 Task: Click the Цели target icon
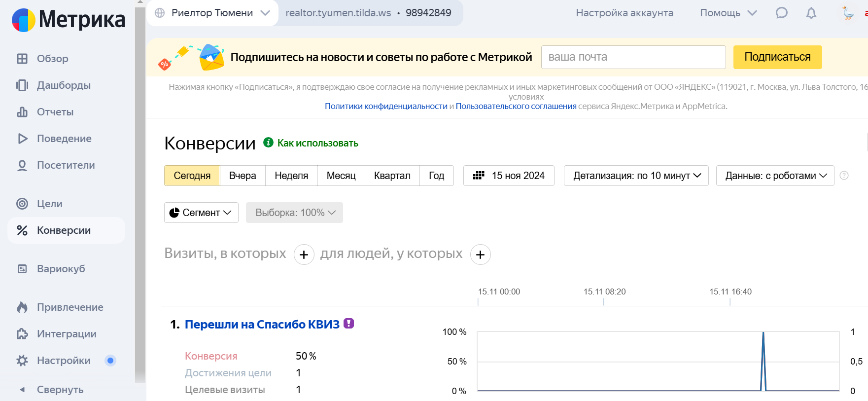[22, 204]
